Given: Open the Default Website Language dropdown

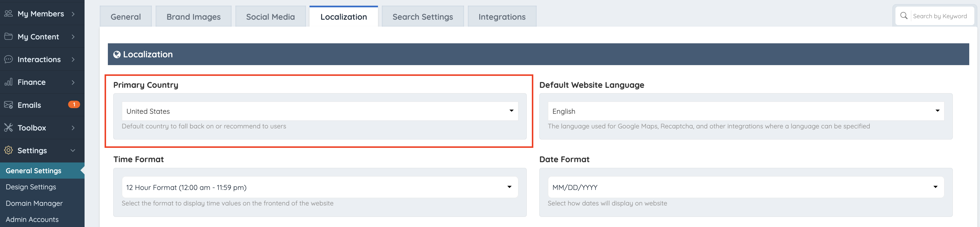Looking at the screenshot, I should click(x=746, y=111).
